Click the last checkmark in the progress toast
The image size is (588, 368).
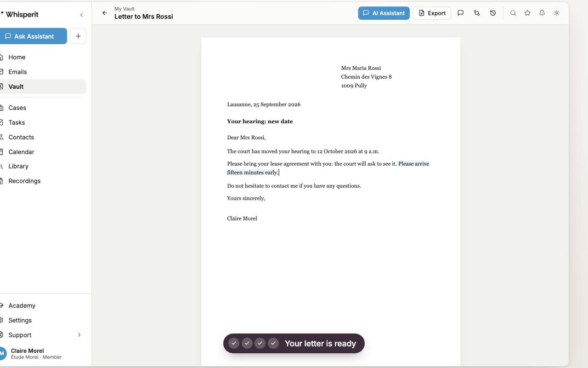273,343
